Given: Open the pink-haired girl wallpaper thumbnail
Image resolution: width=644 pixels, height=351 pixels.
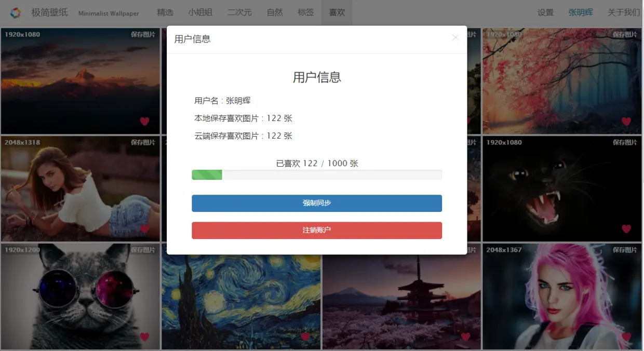Looking at the screenshot, I should pyautogui.click(x=562, y=296).
